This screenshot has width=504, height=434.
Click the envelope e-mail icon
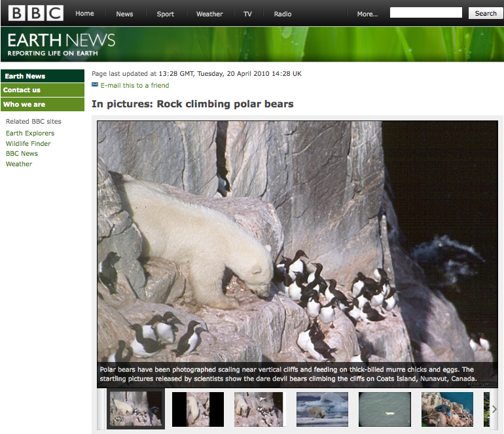pyautogui.click(x=95, y=85)
